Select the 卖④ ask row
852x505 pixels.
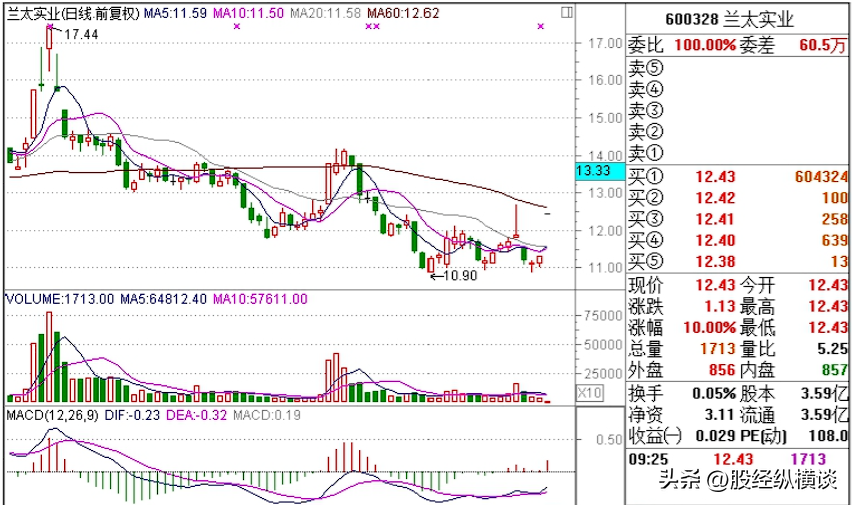(737, 89)
